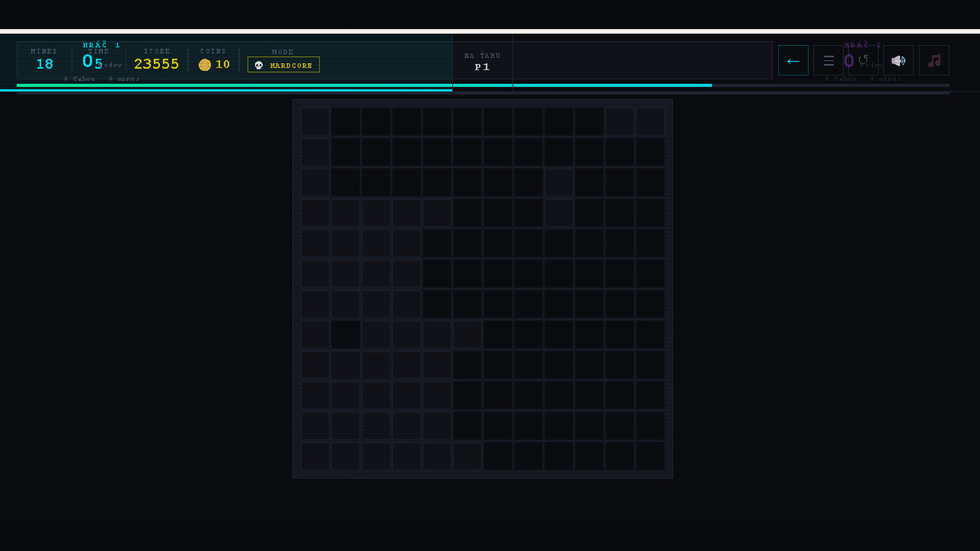Click the P1 turn indicator

tap(482, 67)
